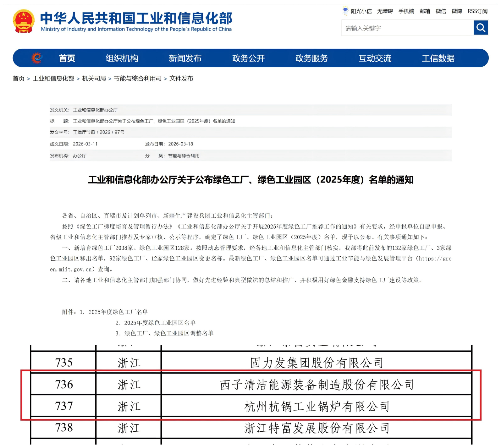The width and height of the screenshot is (501, 448).
Task: Open the 组织机构 menu item
Action: pos(122,58)
